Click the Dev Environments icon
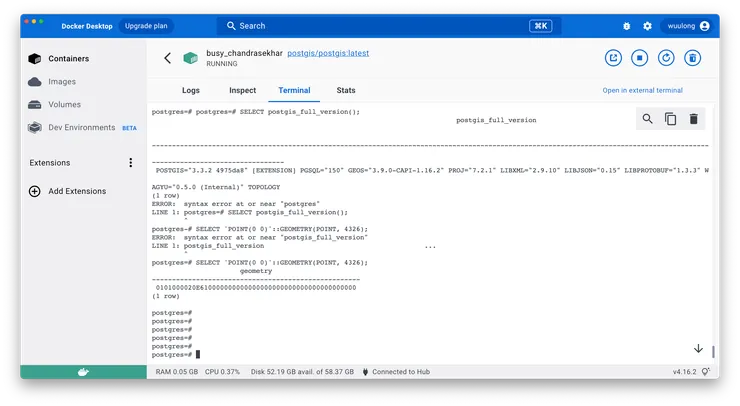This screenshot has width=740, height=406. click(x=34, y=127)
